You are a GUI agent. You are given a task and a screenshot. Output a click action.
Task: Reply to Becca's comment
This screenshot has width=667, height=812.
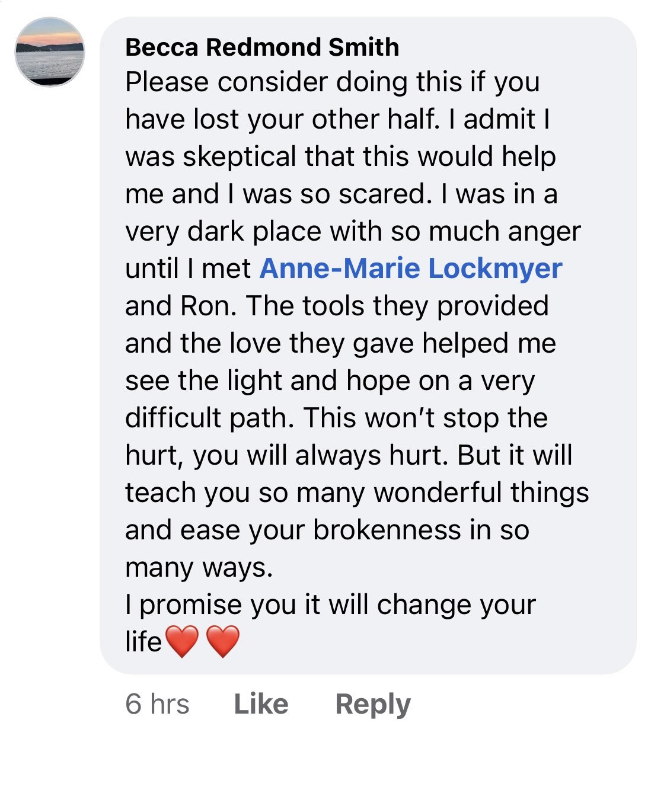pyautogui.click(x=373, y=705)
